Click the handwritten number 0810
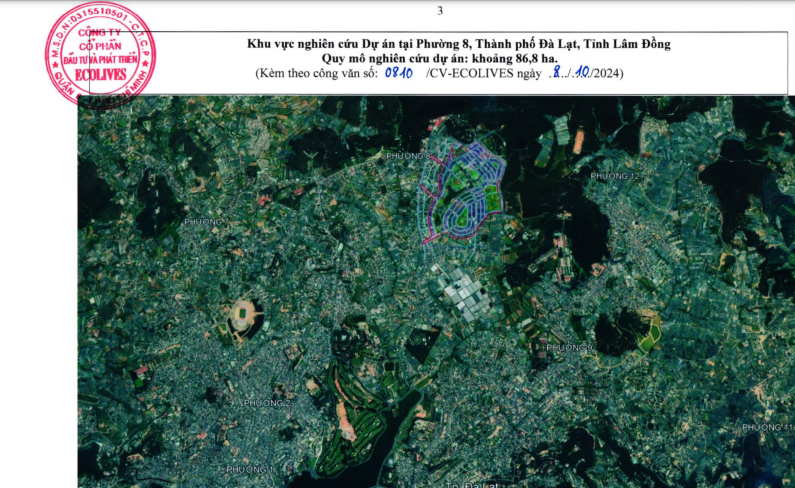 click(399, 73)
